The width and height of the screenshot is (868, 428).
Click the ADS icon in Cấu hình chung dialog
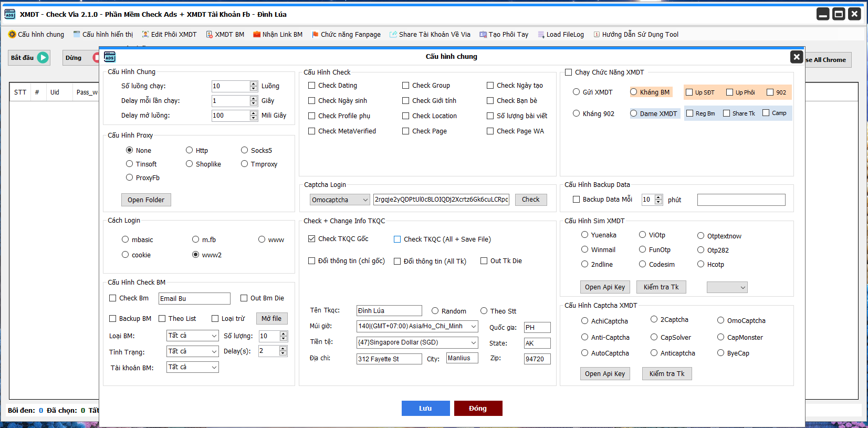point(110,57)
